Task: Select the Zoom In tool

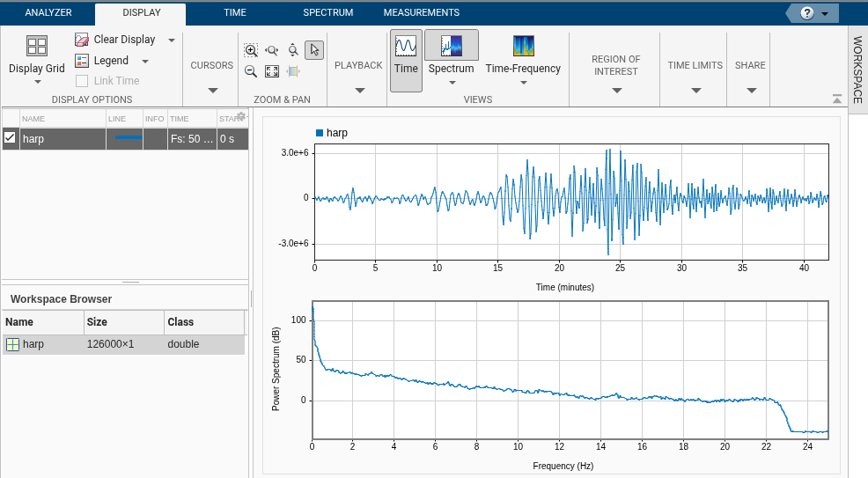Action: [251, 51]
